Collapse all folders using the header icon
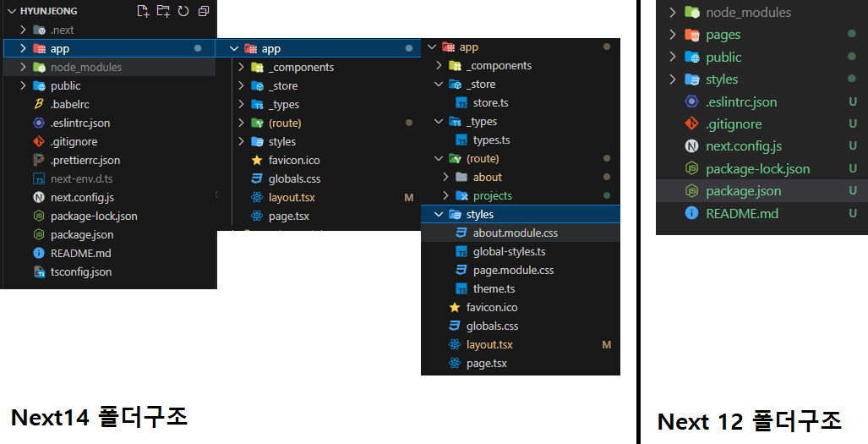Viewport: 868px width, 444px height. (203, 10)
